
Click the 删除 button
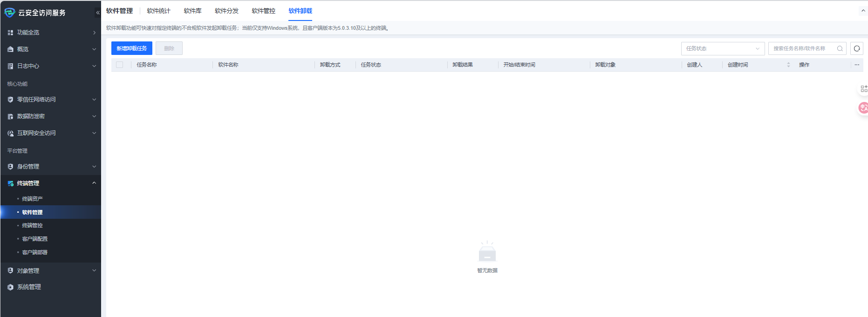[169, 48]
